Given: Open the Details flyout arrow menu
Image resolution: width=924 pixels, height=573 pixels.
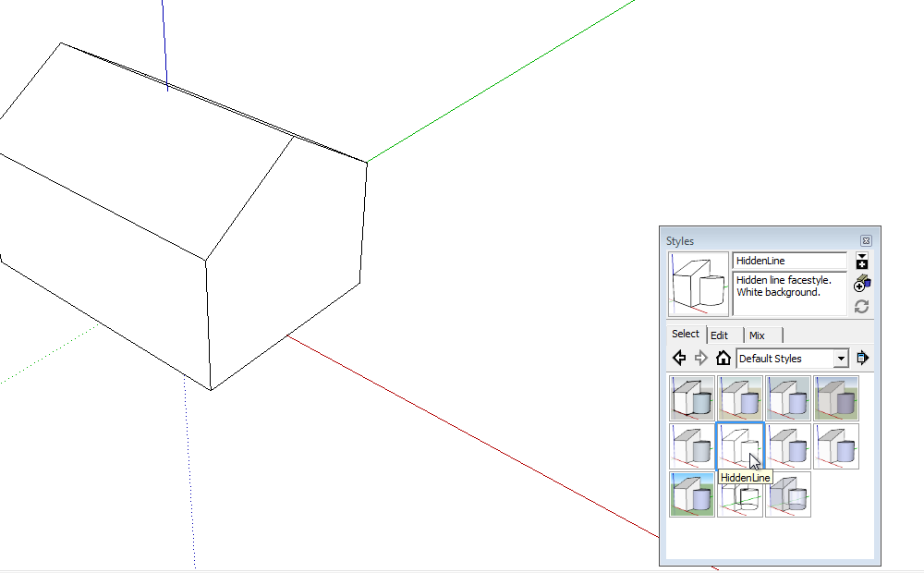Looking at the screenshot, I should [x=863, y=359].
